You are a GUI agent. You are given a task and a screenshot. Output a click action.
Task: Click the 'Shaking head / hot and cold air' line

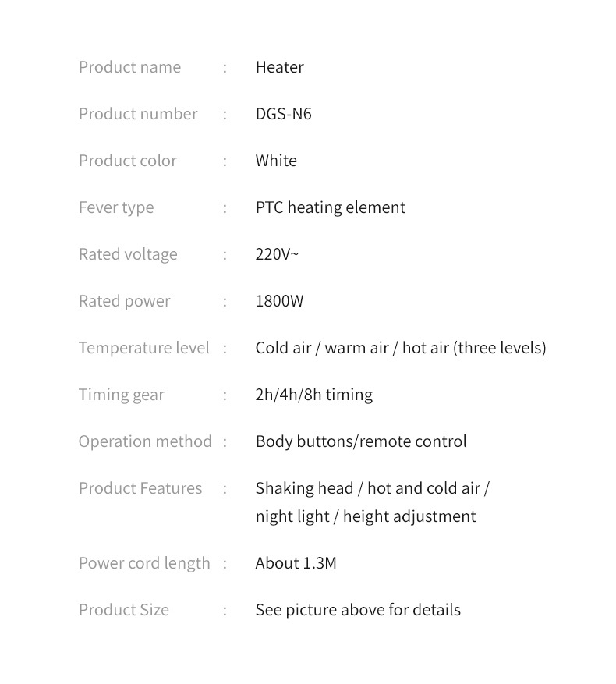(372, 488)
